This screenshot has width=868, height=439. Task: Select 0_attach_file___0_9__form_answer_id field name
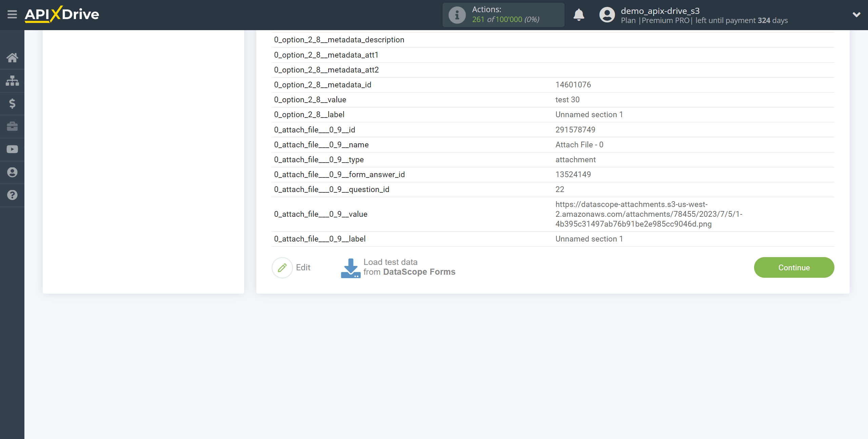coord(339,174)
